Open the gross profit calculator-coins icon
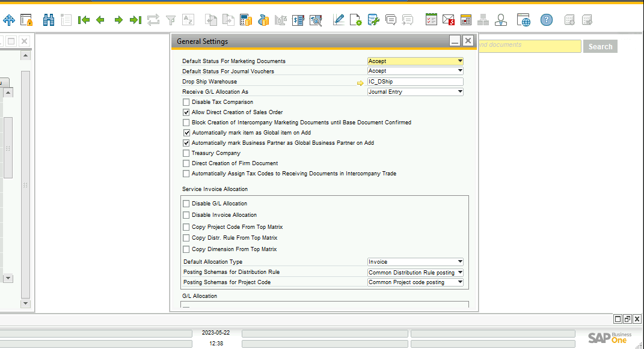Viewport: 644px width, 349px height. 245,20
